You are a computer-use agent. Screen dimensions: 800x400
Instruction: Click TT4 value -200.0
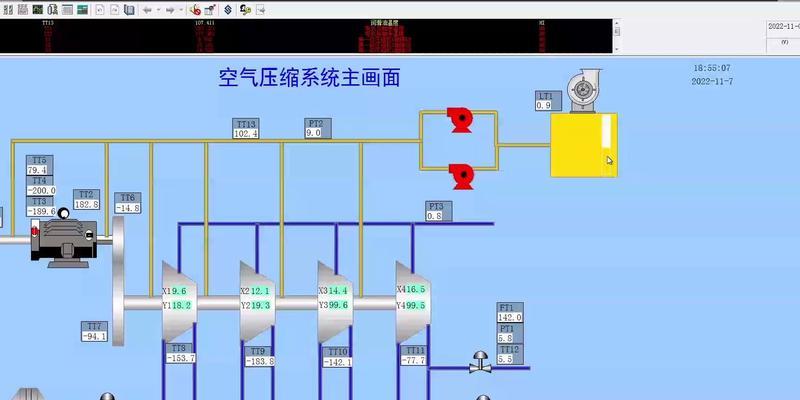41,190
